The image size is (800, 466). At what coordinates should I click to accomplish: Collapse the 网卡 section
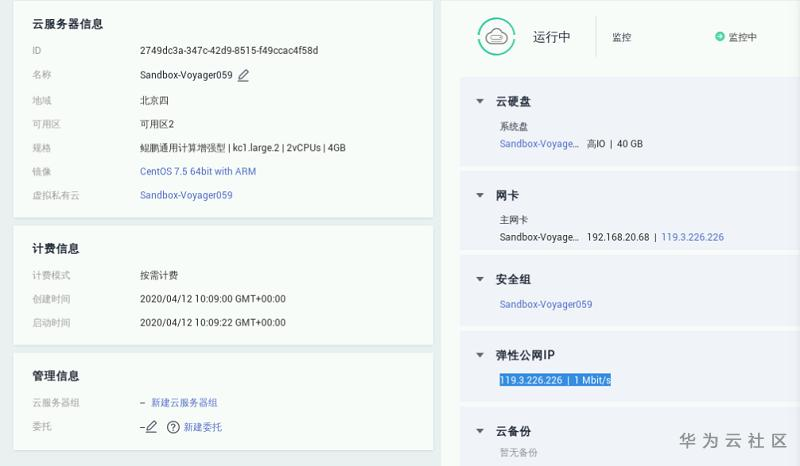click(x=480, y=195)
